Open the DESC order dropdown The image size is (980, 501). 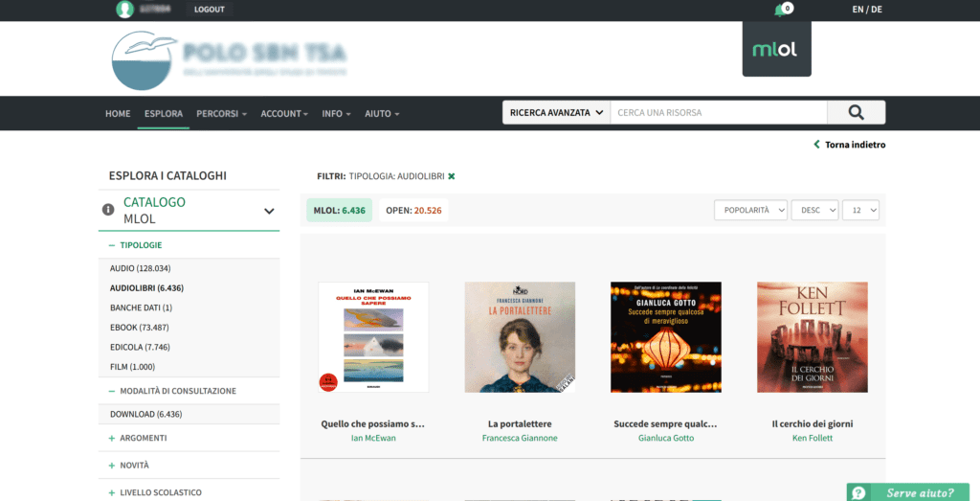point(813,210)
